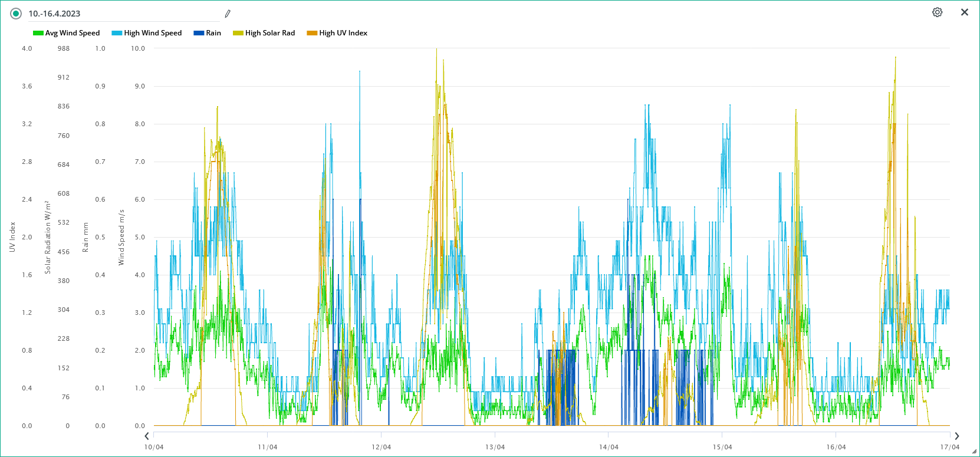Click the orange High UV Index swatch
The image size is (980, 457).
pyautogui.click(x=312, y=33)
